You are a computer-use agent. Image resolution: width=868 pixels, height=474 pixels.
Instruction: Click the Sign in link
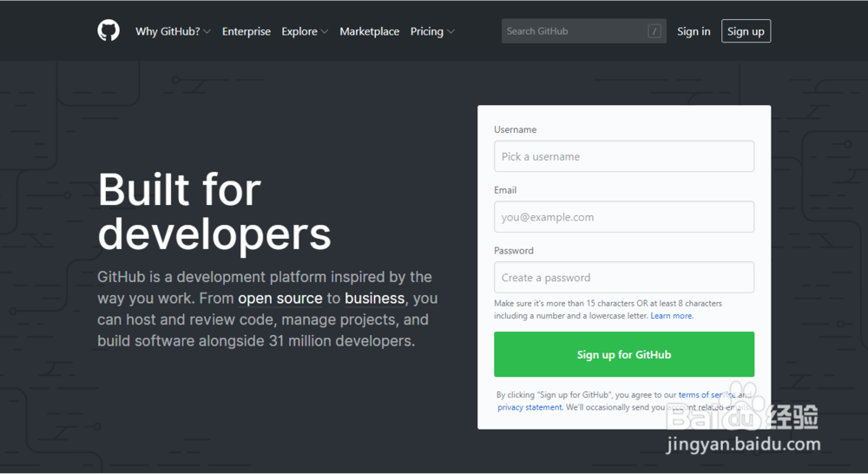pos(694,31)
